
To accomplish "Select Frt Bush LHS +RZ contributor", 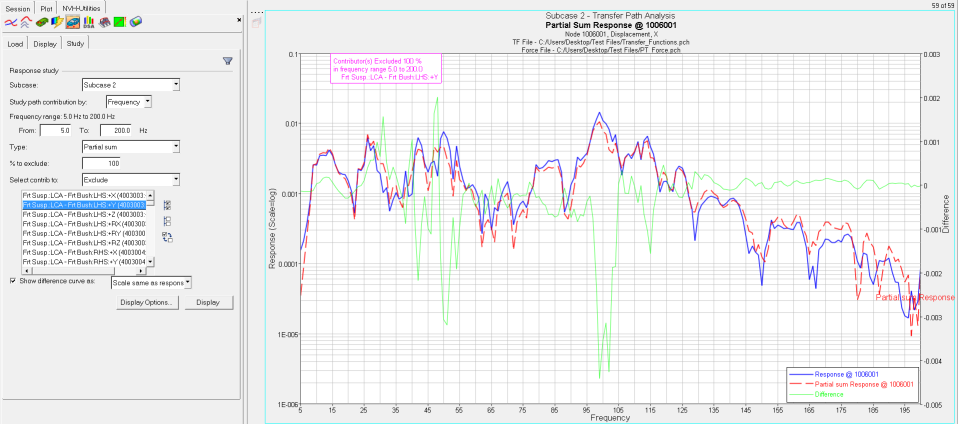I will tap(84, 243).
